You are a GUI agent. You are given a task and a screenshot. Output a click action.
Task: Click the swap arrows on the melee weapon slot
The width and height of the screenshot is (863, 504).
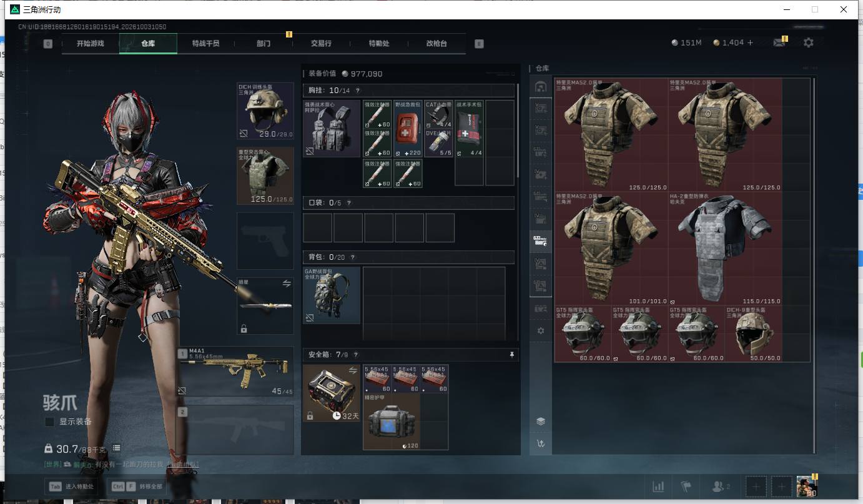287,284
